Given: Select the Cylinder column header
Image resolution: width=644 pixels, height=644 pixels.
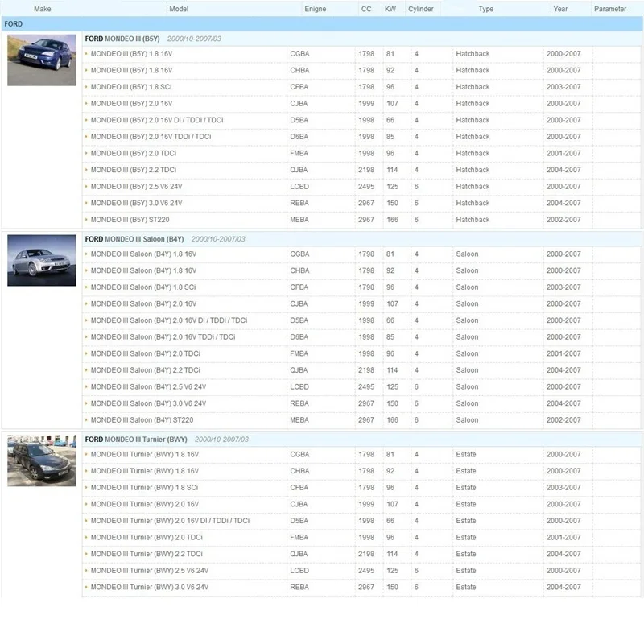Looking at the screenshot, I should (x=420, y=9).
